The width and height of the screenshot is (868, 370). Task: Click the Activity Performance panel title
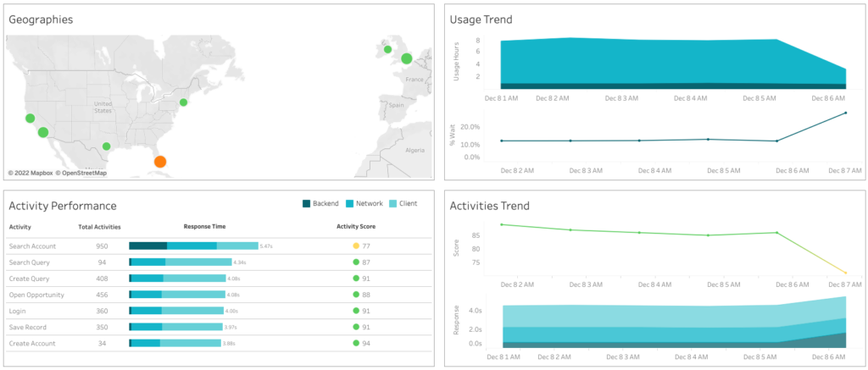pyautogui.click(x=63, y=207)
